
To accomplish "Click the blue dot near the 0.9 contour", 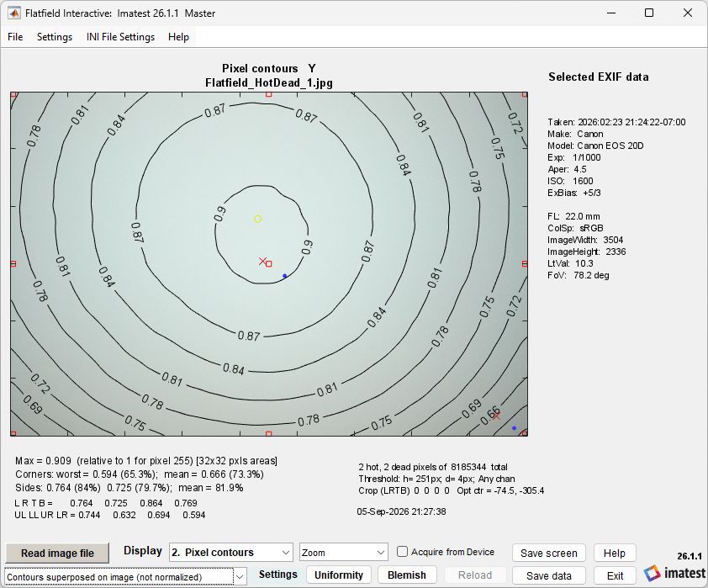I will (284, 275).
